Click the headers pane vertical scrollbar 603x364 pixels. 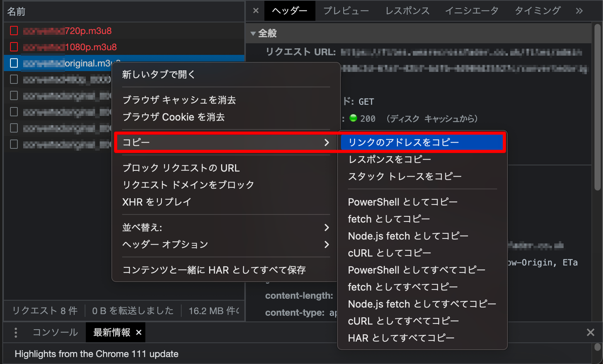(x=598, y=107)
